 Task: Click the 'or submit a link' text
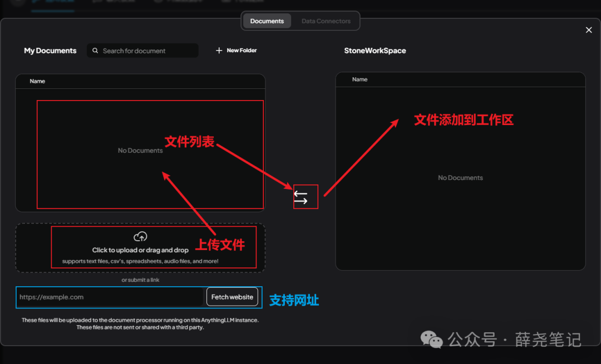(140, 280)
